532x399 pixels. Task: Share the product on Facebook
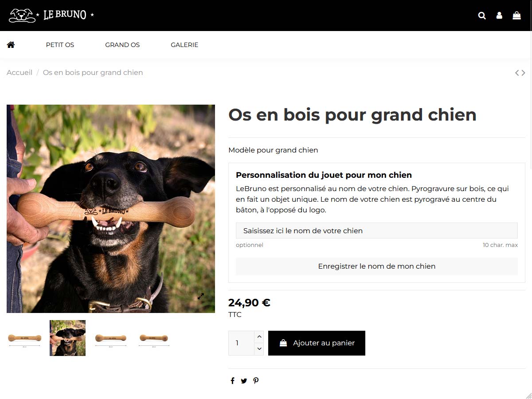[232, 380]
